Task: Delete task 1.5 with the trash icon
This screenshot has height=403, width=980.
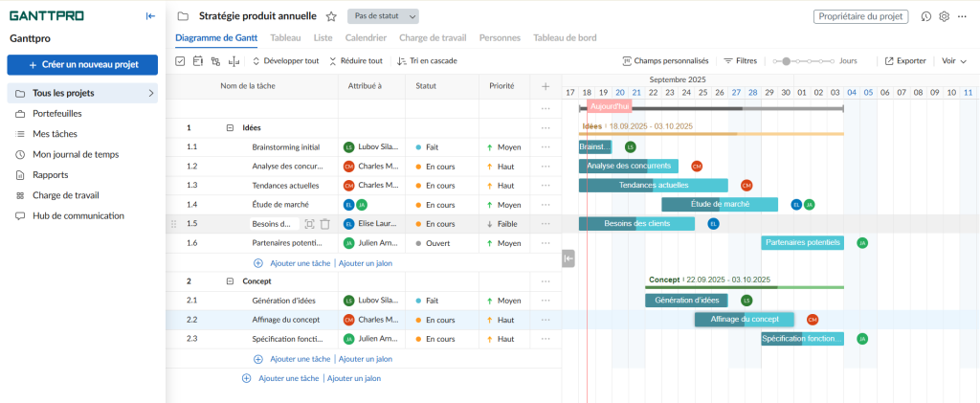Action: coord(325,224)
